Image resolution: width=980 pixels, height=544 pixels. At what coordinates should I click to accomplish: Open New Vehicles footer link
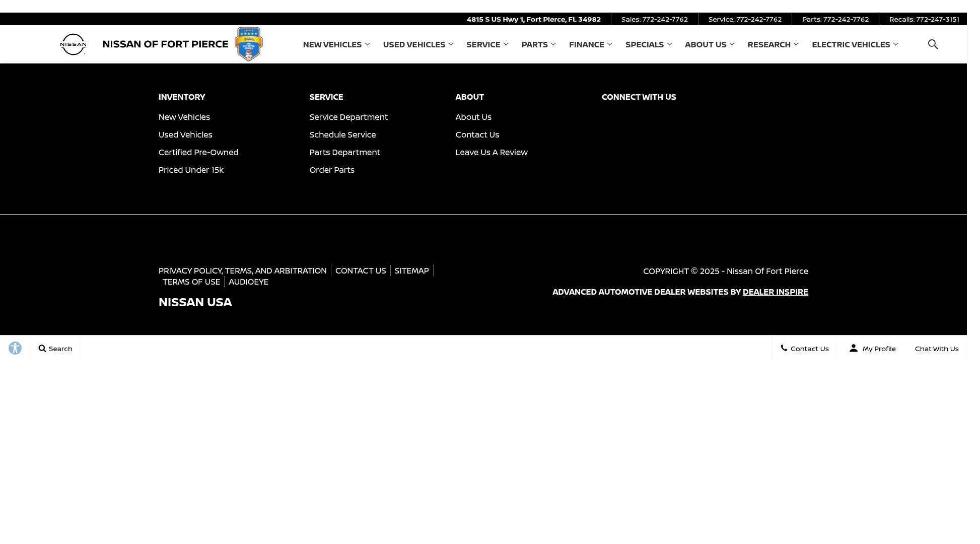[x=184, y=117]
